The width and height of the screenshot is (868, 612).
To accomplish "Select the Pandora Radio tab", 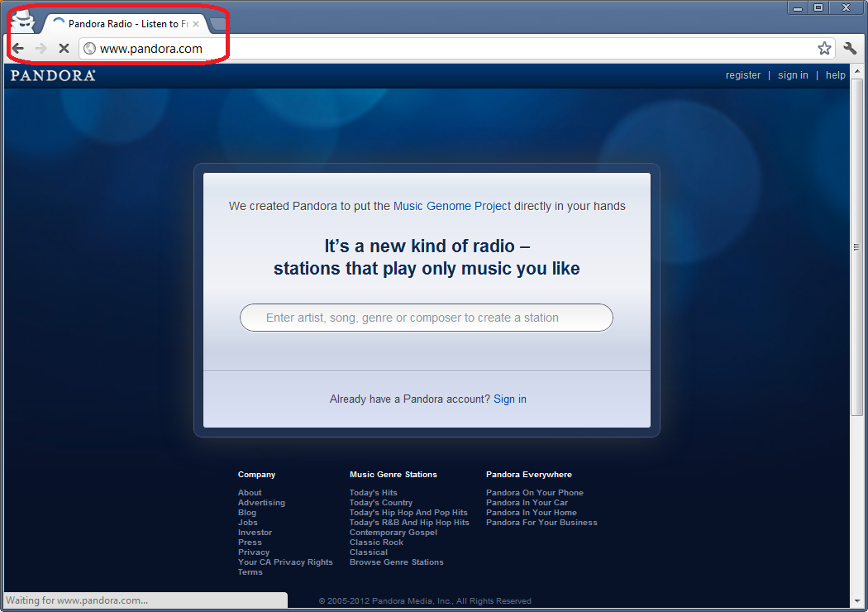I will tap(125, 24).
